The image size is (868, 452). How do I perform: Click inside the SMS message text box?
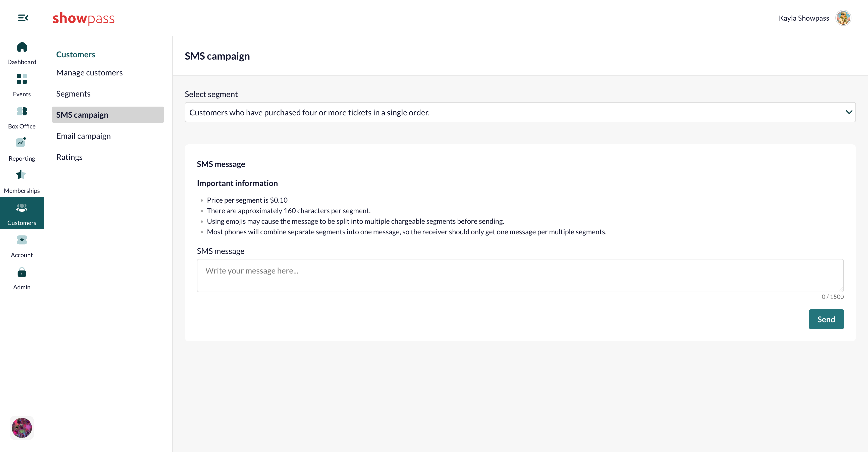(519, 275)
